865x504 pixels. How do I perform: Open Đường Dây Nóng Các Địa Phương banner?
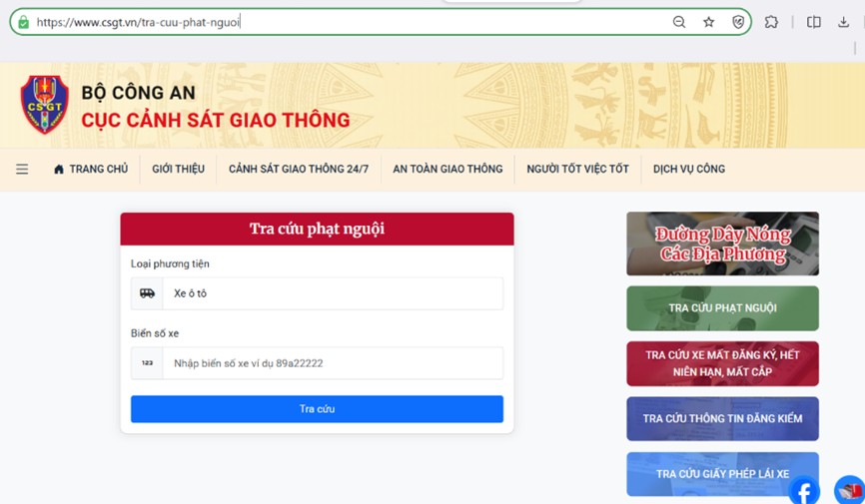point(722,244)
